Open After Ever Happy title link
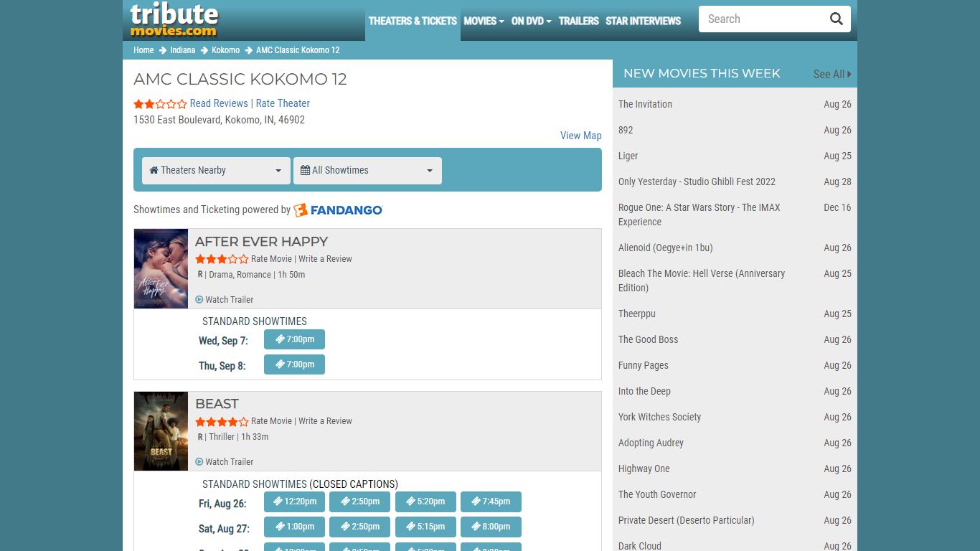980x551 pixels. (x=261, y=242)
